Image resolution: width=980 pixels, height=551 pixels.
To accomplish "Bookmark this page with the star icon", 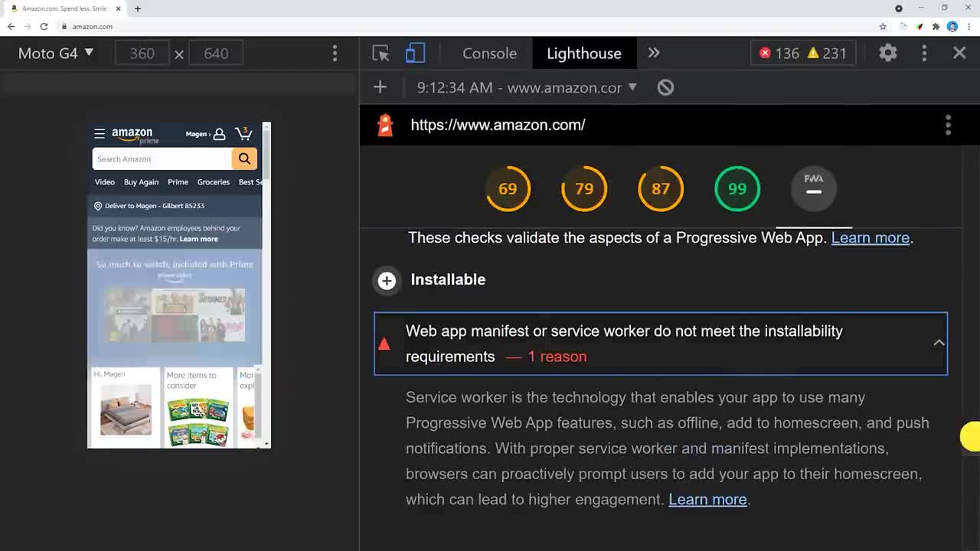I will [x=883, y=26].
